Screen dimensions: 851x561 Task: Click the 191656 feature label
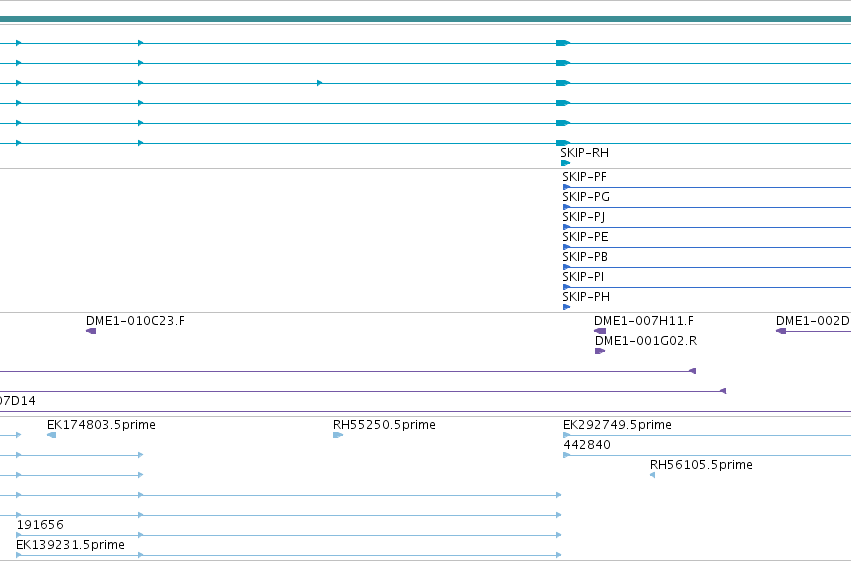click(x=40, y=525)
